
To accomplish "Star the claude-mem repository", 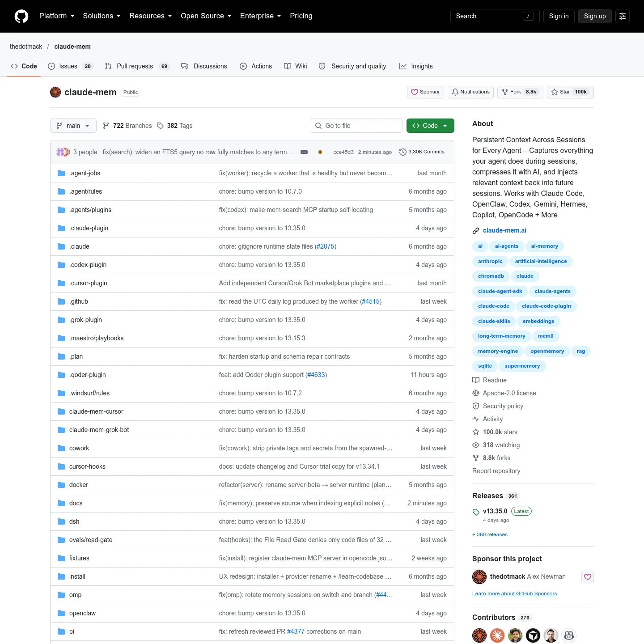I will [570, 92].
